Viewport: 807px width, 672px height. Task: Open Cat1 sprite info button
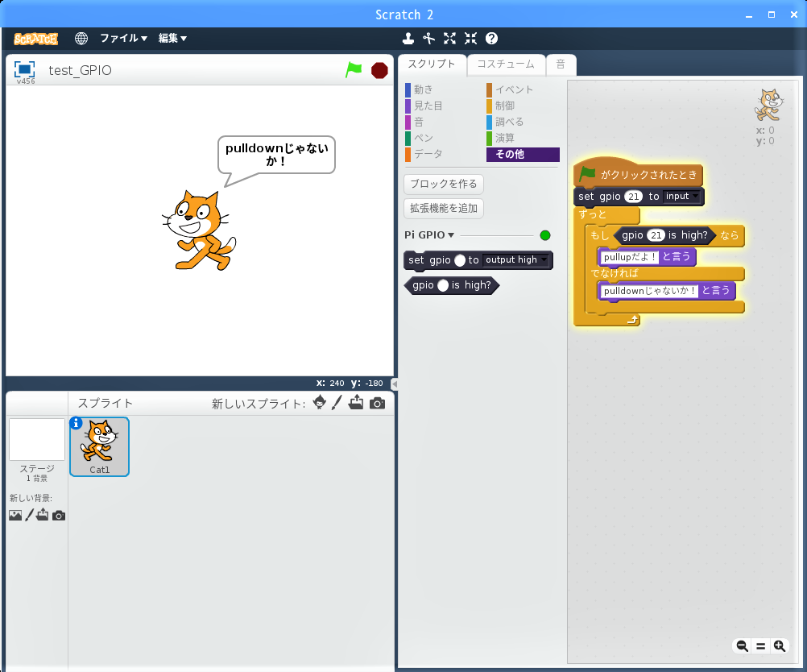point(76,423)
